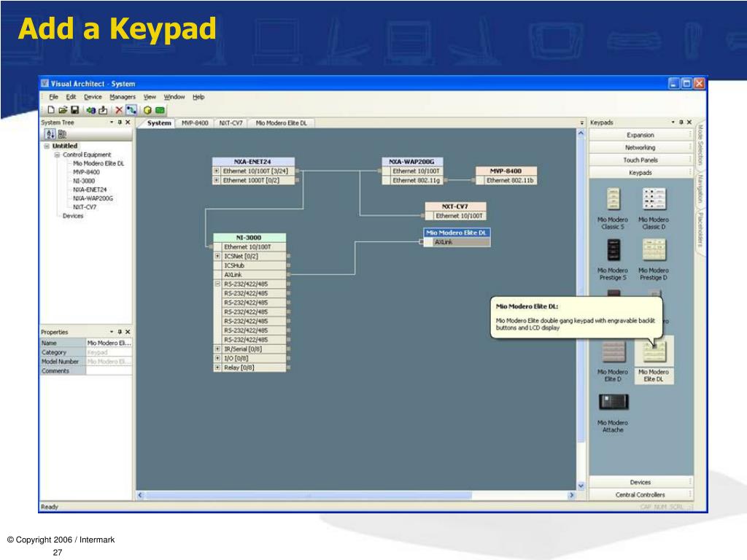Click the connection tool toolbar icon
Viewport: 747px width, 560px height.
coord(131,110)
